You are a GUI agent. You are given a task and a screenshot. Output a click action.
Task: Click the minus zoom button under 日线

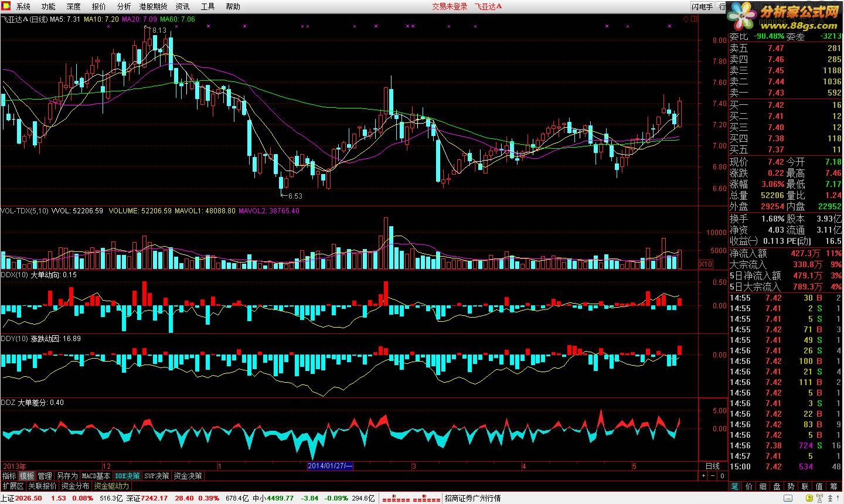(713, 476)
